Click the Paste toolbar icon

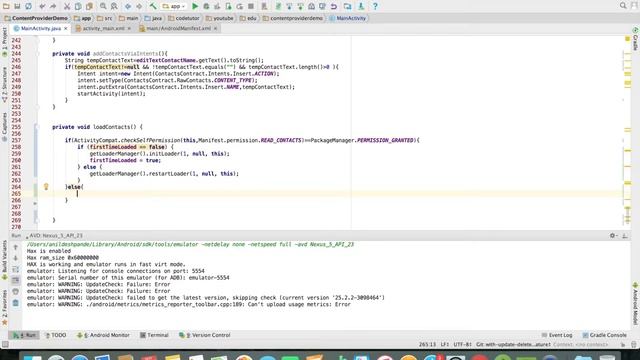[x=89, y=6]
